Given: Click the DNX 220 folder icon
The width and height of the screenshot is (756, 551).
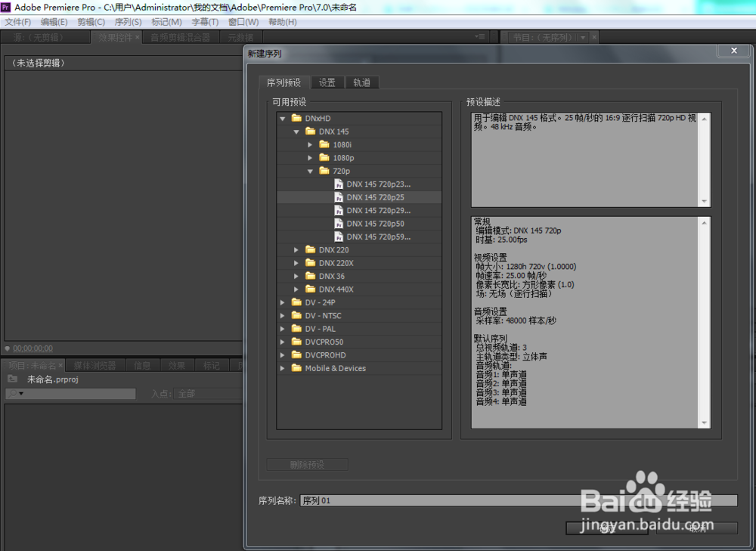Looking at the screenshot, I should pos(311,249).
